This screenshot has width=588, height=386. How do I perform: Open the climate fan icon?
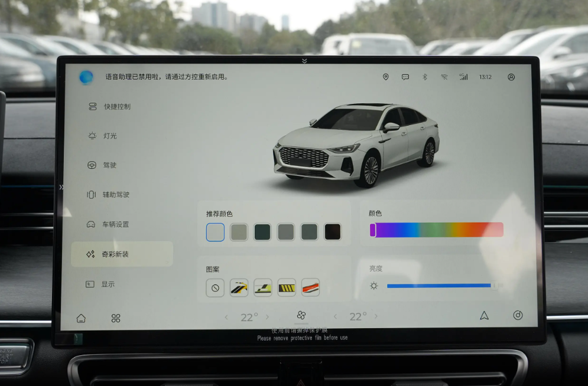(301, 315)
